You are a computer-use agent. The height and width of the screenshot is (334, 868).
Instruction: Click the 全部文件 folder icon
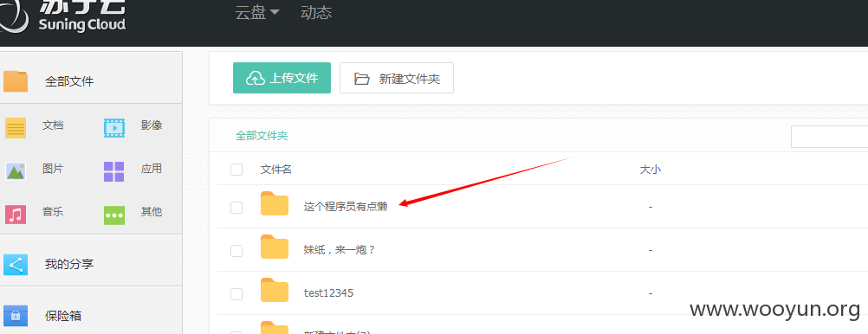[x=16, y=81]
